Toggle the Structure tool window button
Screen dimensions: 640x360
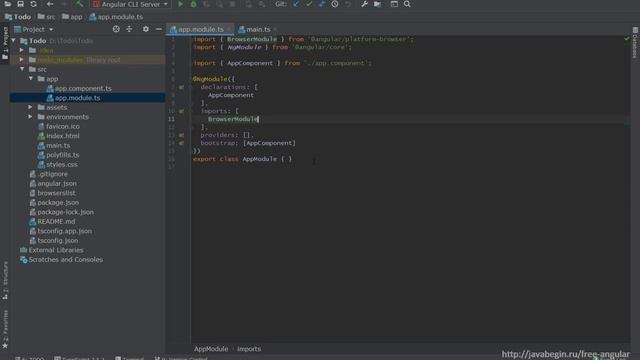coord(5,281)
